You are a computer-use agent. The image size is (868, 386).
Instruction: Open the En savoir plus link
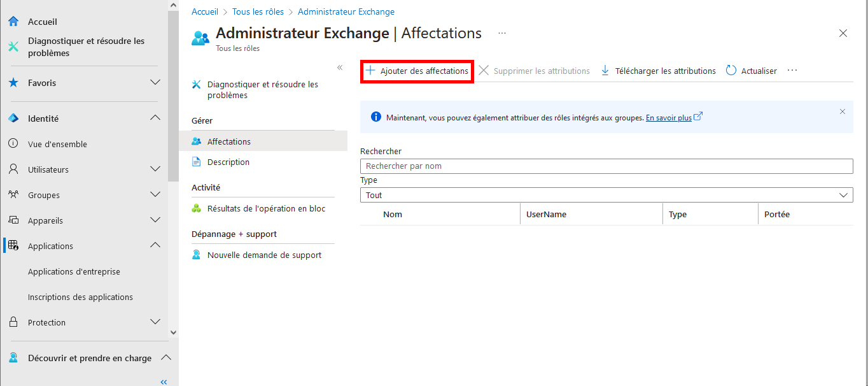coord(669,117)
